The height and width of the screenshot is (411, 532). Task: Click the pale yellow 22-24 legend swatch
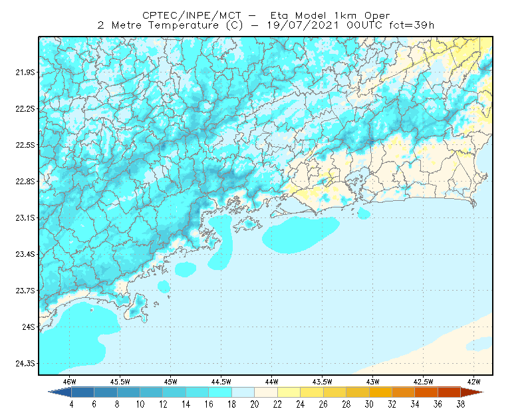(x=289, y=392)
